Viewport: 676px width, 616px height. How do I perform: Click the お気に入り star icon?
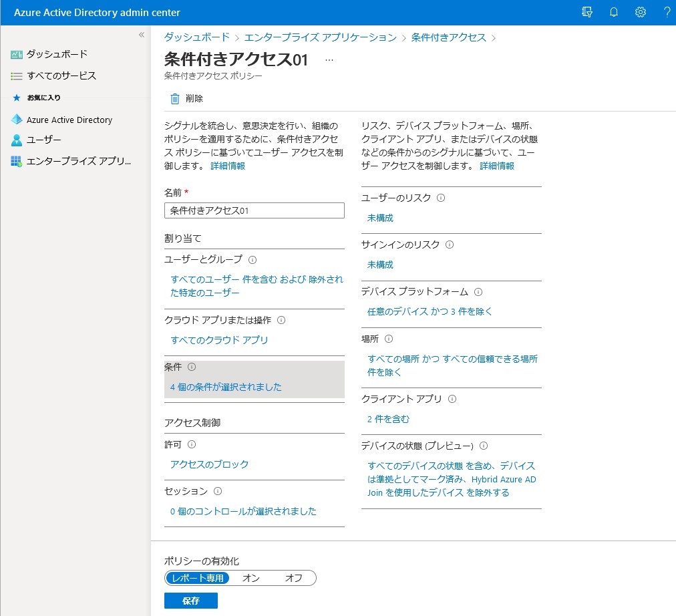tap(17, 98)
